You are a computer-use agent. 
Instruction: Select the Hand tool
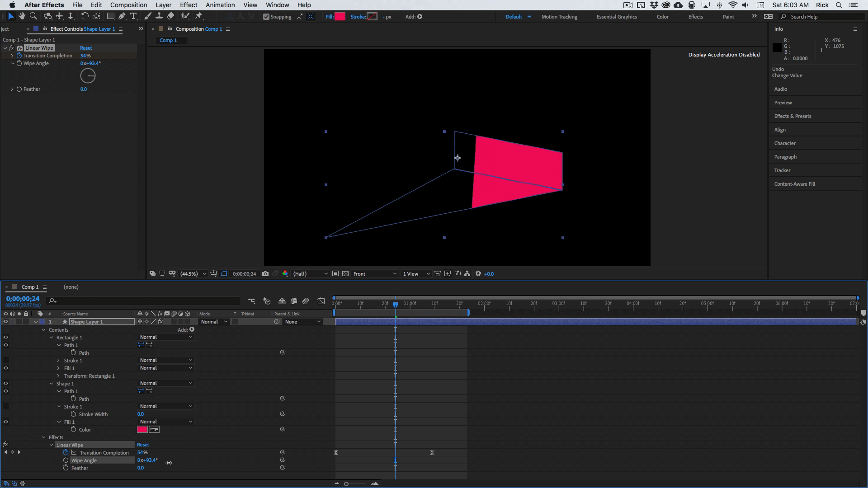point(22,16)
